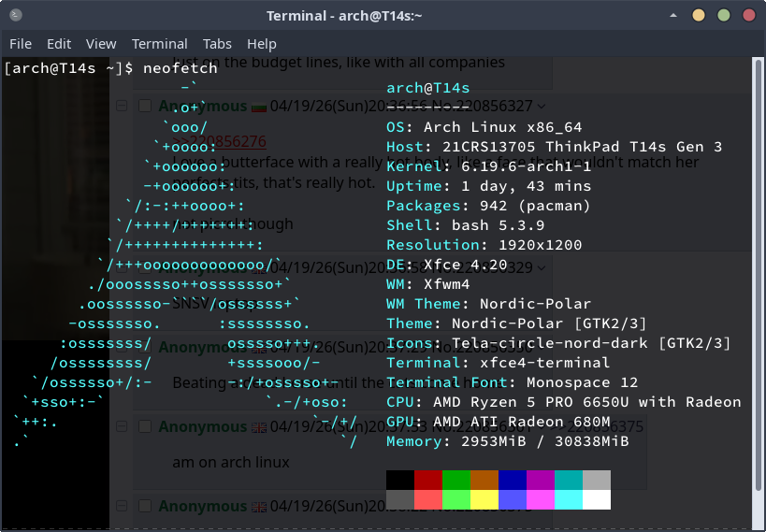Click the teal color block in top row
Screen dimensions: 766x532
[569, 480]
